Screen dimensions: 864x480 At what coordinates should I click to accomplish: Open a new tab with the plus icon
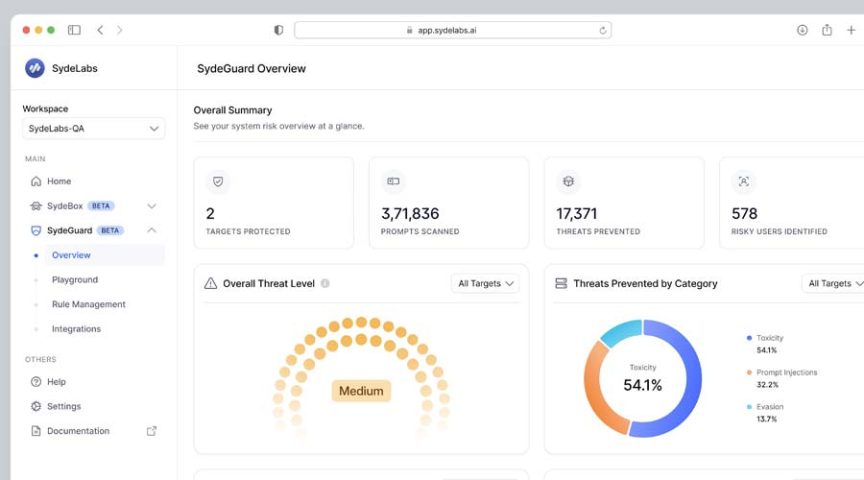pos(851,30)
